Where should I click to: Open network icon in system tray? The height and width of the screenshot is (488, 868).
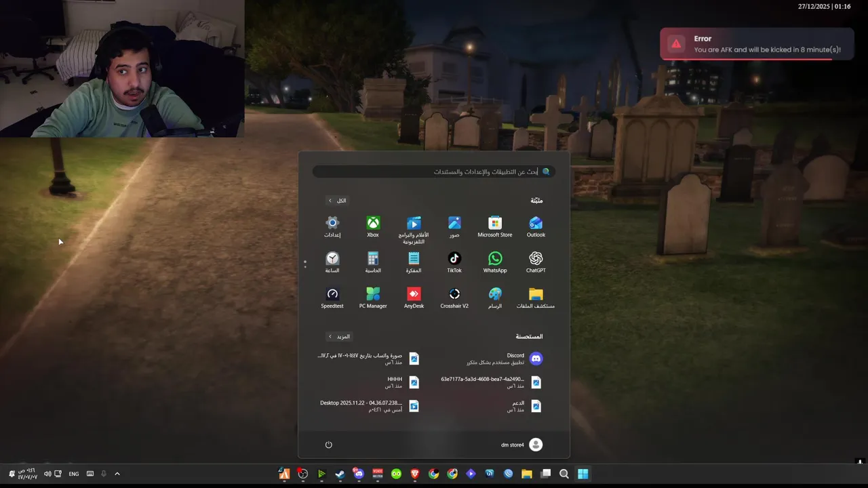pyautogui.click(x=58, y=474)
